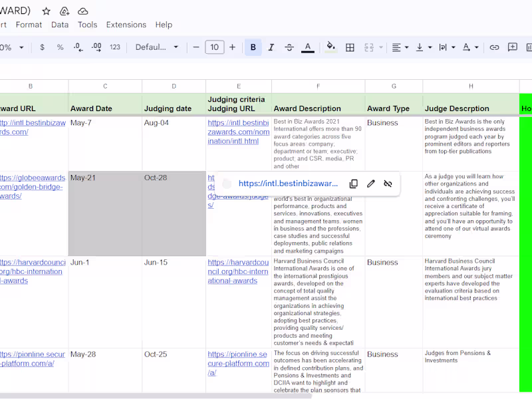Insert link from toolbar

(494, 47)
